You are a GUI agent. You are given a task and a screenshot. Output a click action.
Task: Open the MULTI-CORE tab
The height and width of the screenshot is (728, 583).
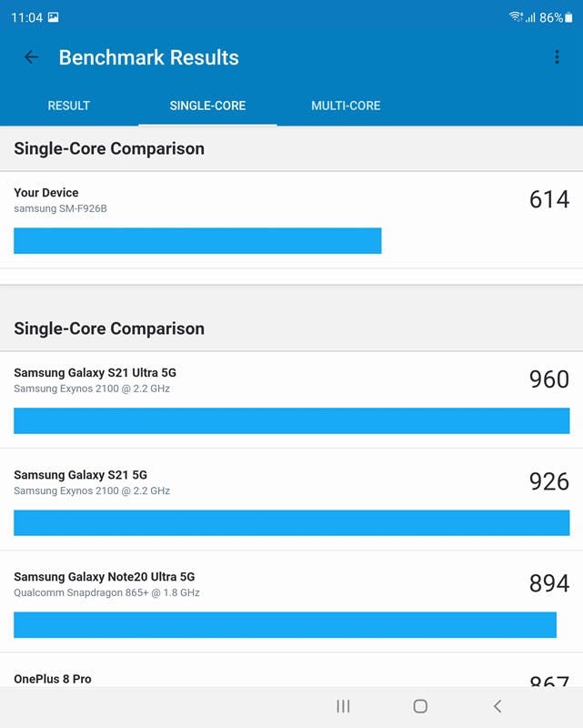point(346,106)
